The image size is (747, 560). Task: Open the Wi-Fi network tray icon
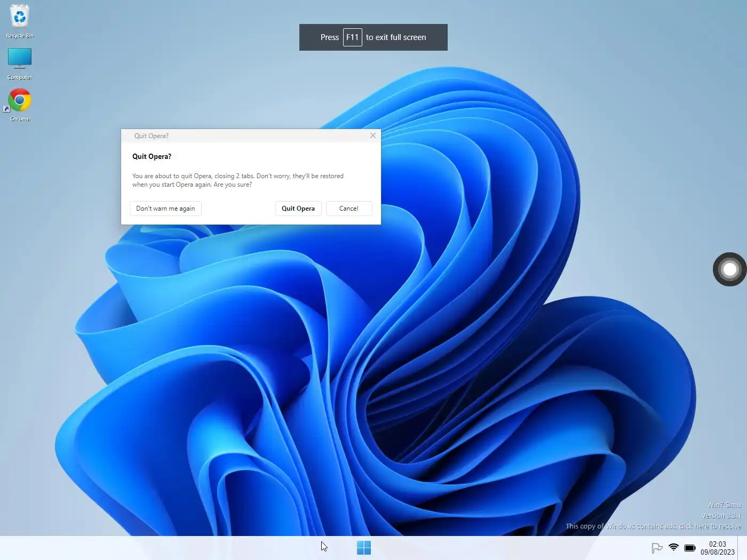click(x=673, y=548)
